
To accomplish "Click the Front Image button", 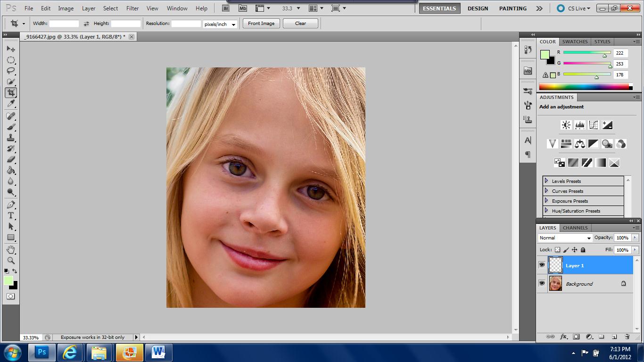I will coord(261,24).
